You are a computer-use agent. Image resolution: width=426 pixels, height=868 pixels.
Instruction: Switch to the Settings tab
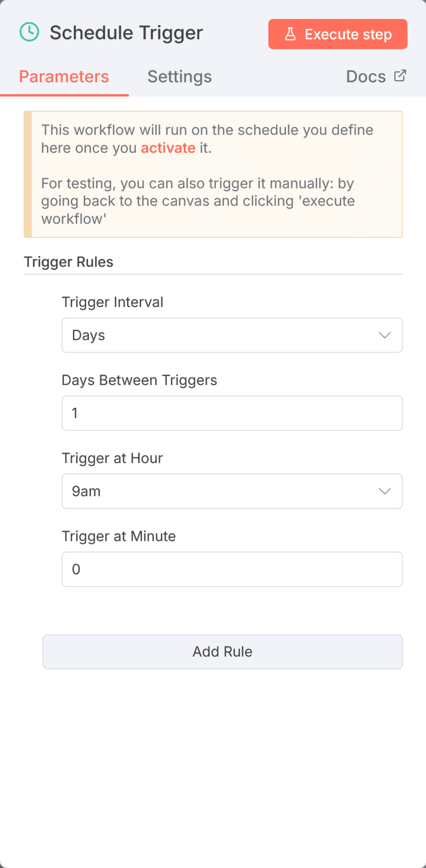179,77
